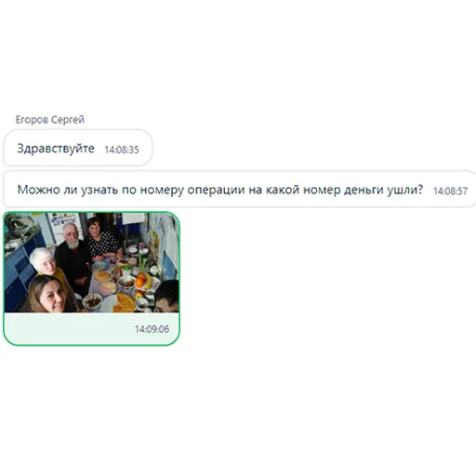The image size is (476, 476).
Task: Click the green caption area below the photo
Action: tap(91, 328)
